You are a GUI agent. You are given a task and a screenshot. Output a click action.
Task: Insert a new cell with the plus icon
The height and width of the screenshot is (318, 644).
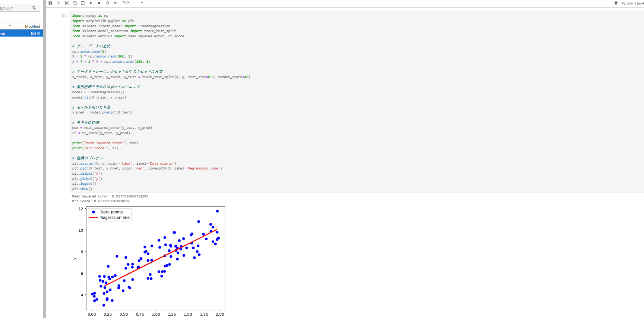(x=59, y=3)
